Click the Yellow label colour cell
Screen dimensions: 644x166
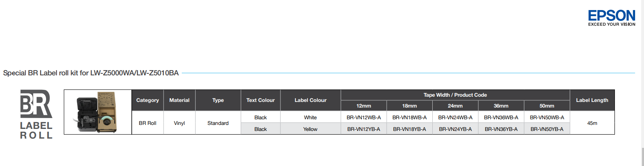click(x=310, y=129)
